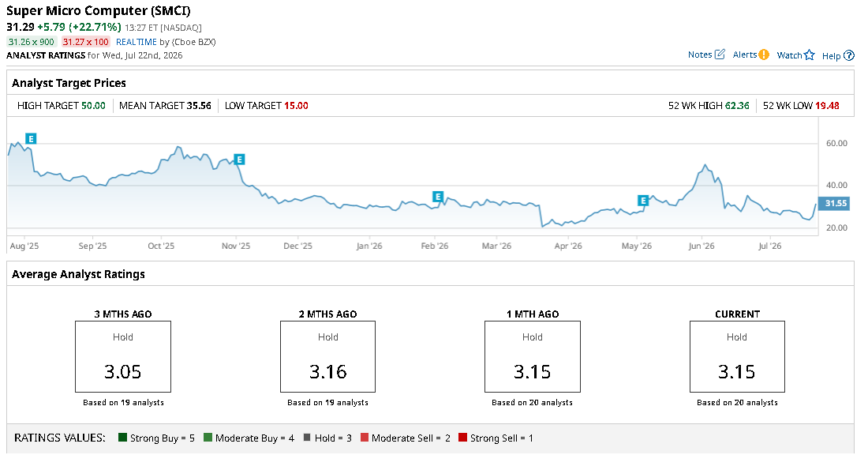Click the LOW TARGET 15.00 value
This screenshot has width=868, height=470.
(x=296, y=105)
